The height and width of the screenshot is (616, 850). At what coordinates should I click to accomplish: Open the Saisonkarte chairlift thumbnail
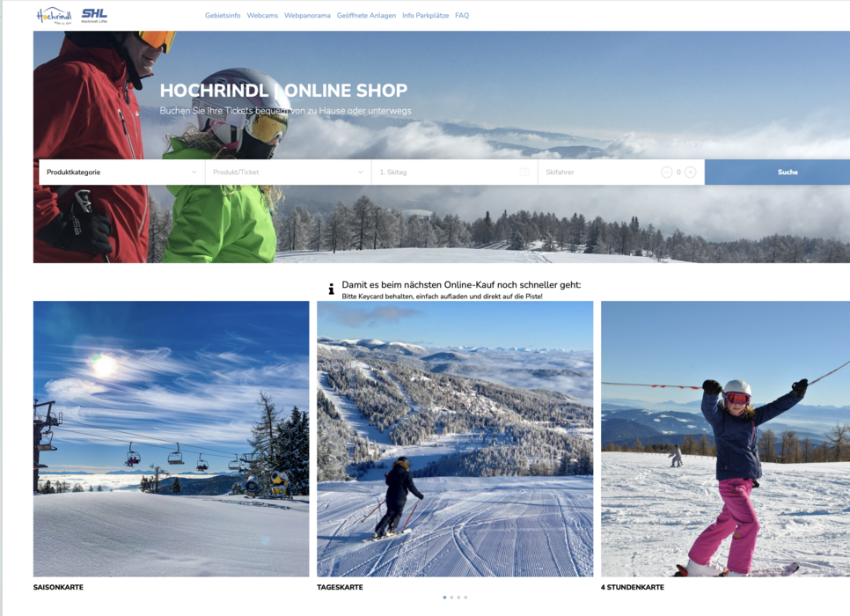(172, 439)
